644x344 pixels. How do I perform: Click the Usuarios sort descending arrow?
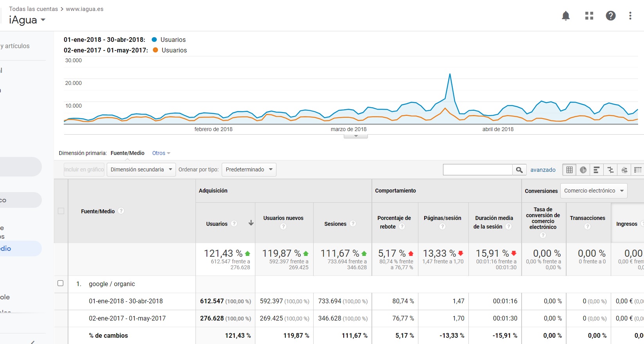251,223
